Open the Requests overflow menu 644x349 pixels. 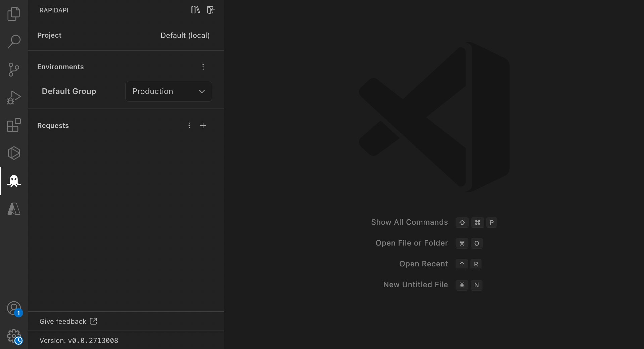pos(189,125)
